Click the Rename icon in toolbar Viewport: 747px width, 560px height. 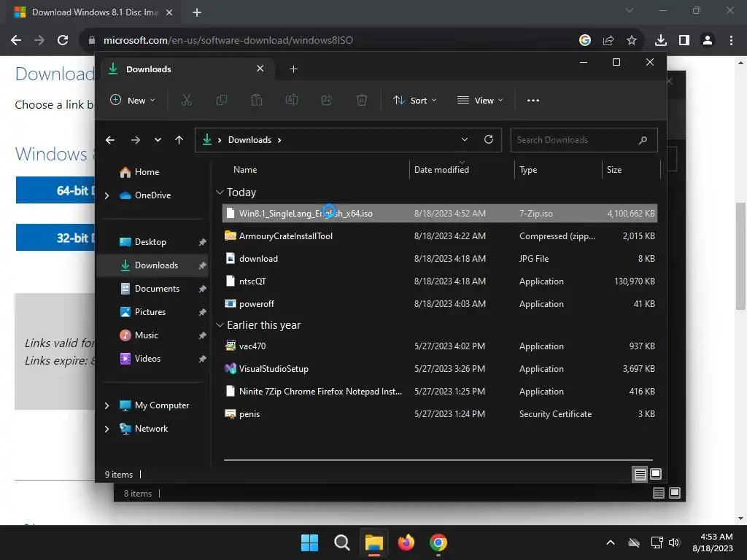pyautogui.click(x=292, y=100)
